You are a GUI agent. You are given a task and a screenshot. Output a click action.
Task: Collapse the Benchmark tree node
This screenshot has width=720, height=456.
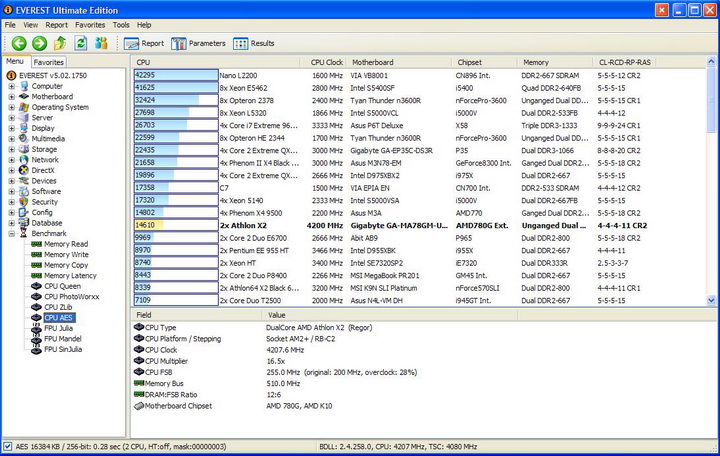point(11,234)
